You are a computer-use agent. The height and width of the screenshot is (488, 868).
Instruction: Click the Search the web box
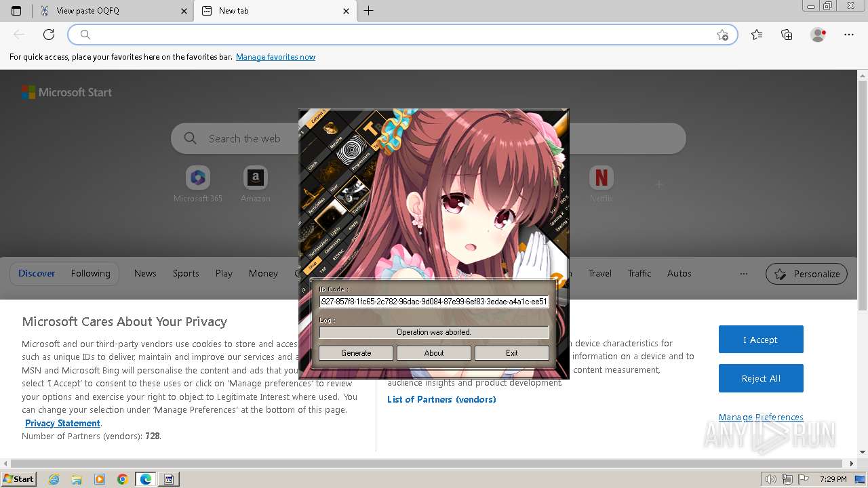coord(429,138)
